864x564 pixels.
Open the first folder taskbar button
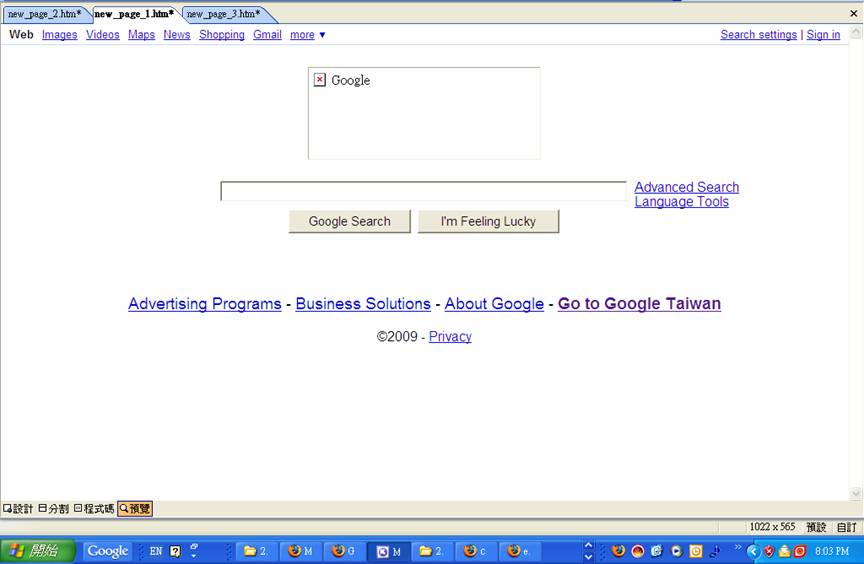click(256, 551)
